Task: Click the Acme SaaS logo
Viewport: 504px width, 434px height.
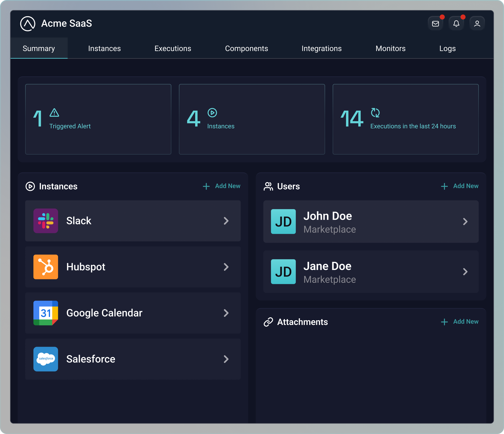Action: (x=28, y=24)
